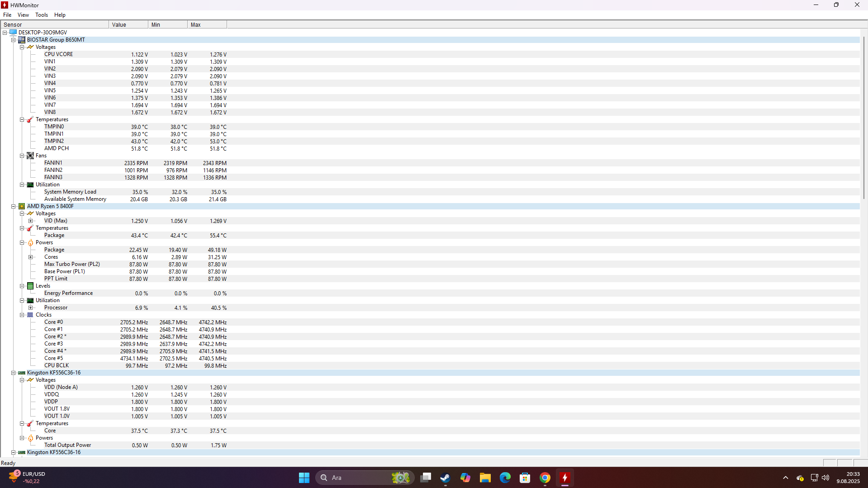Click the vertical scrollbar thumb

pos(863,118)
